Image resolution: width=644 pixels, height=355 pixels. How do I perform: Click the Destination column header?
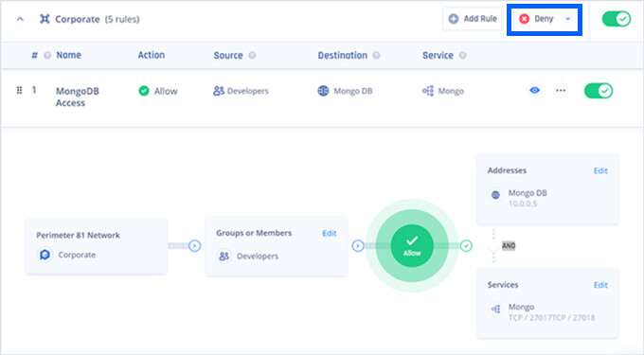[x=343, y=56]
